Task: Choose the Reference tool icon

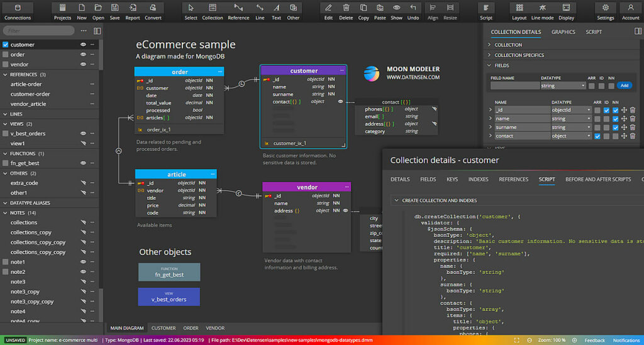Action: click(x=238, y=11)
